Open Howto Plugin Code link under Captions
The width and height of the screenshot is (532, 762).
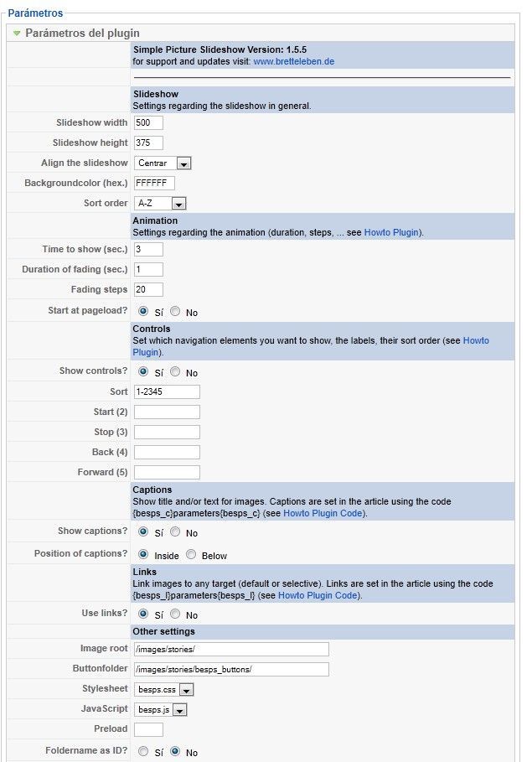coord(323,513)
